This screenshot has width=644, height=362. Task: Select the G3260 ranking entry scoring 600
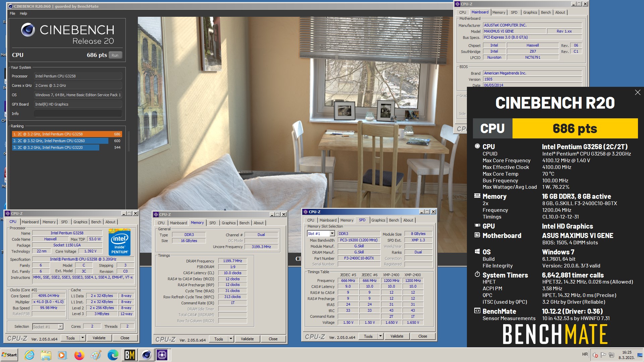click(67, 141)
